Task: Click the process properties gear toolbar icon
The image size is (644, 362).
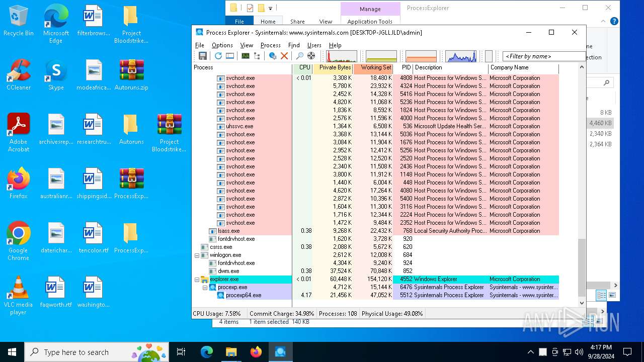Action: (273, 56)
